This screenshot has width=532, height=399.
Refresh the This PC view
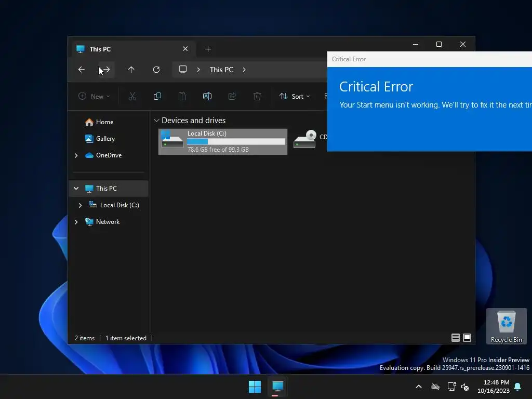(x=156, y=70)
